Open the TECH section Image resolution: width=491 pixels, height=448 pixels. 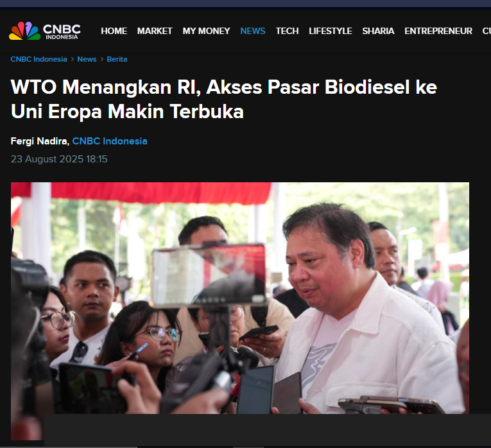[x=287, y=31]
